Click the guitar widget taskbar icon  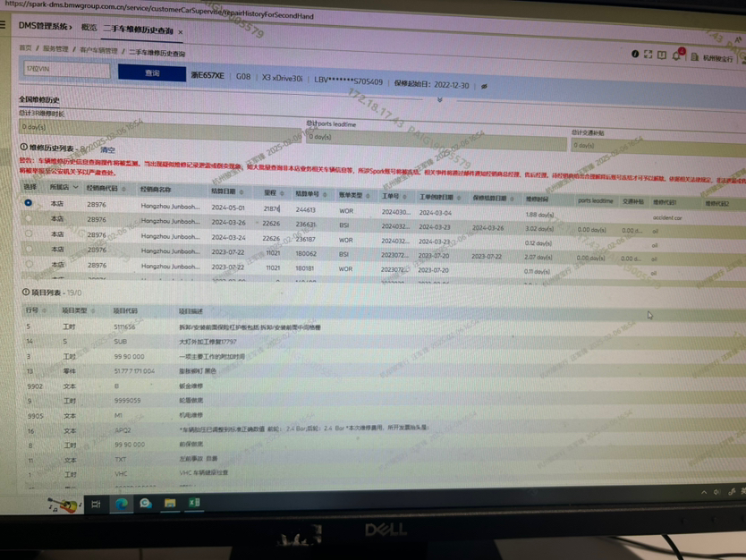coord(64,505)
